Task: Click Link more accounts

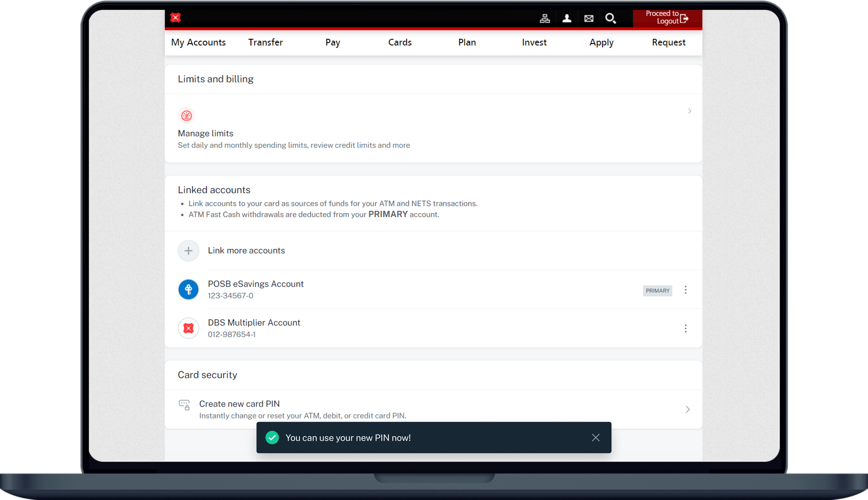Action: [246, 251]
